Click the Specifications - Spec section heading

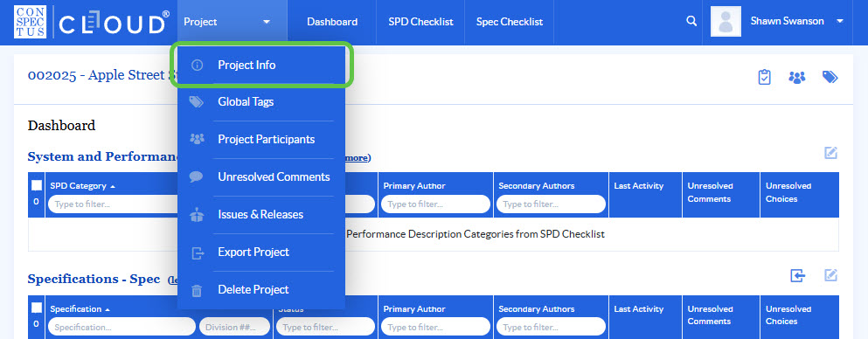pos(94,280)
